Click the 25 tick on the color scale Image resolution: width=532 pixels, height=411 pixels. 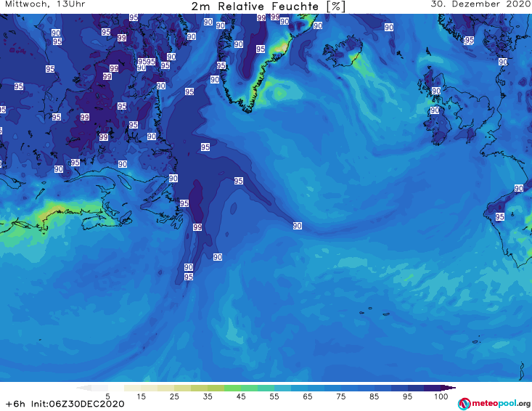tap(174, 396)
